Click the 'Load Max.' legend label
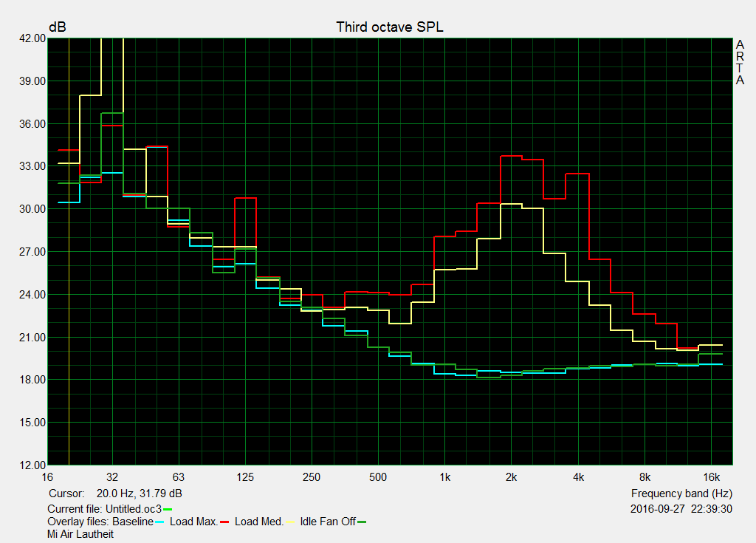This screenshot has height=543, width=756. pyautogui.click(x=194, y=522)
